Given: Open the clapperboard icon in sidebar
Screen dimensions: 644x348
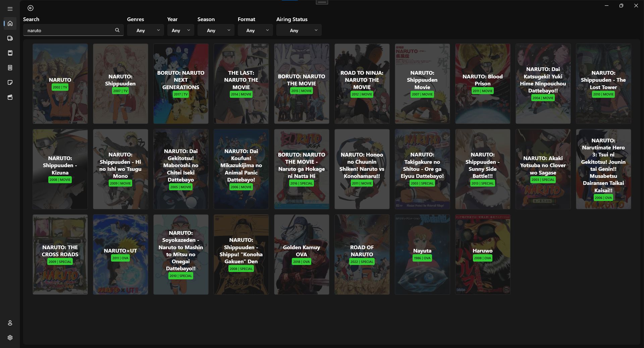Looking at the screenshot, I should click(10, 97).
